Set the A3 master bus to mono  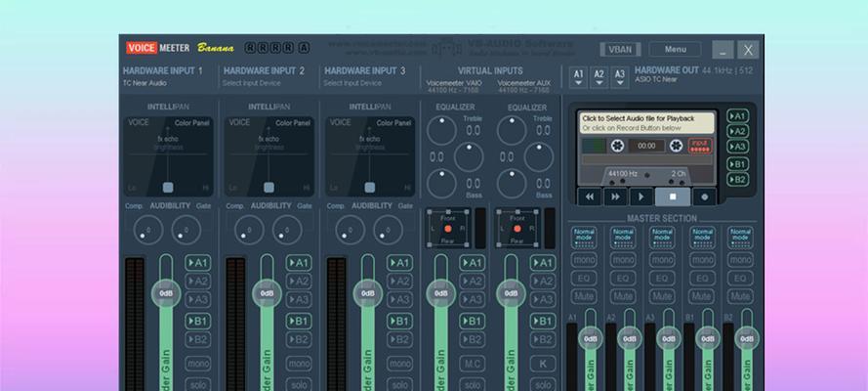(x=662, y=260)
